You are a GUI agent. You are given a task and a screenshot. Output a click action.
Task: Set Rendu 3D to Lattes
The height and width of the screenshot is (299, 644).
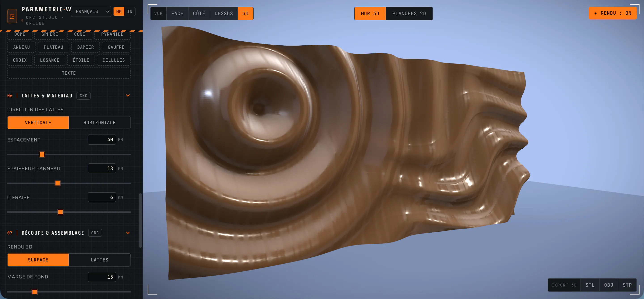(100, 260)
